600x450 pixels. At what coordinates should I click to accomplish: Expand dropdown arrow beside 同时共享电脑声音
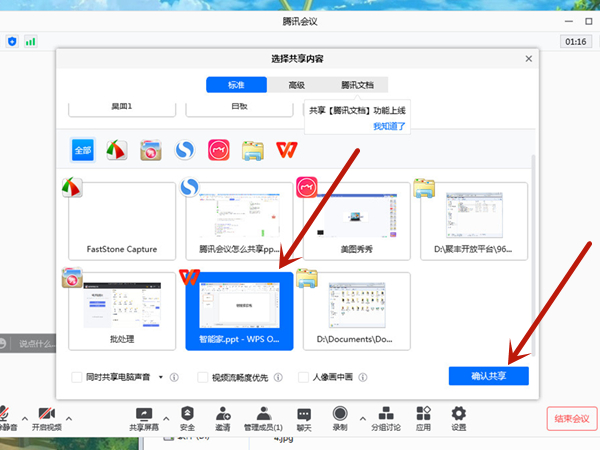(160, 377)
